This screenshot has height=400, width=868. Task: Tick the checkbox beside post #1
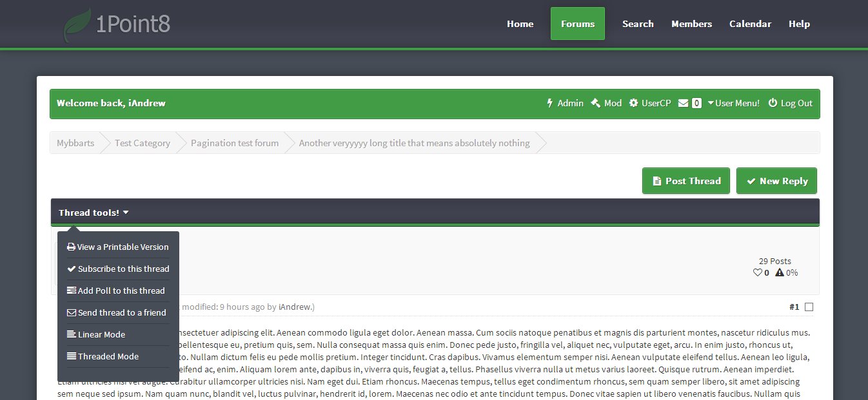[809, 307]
